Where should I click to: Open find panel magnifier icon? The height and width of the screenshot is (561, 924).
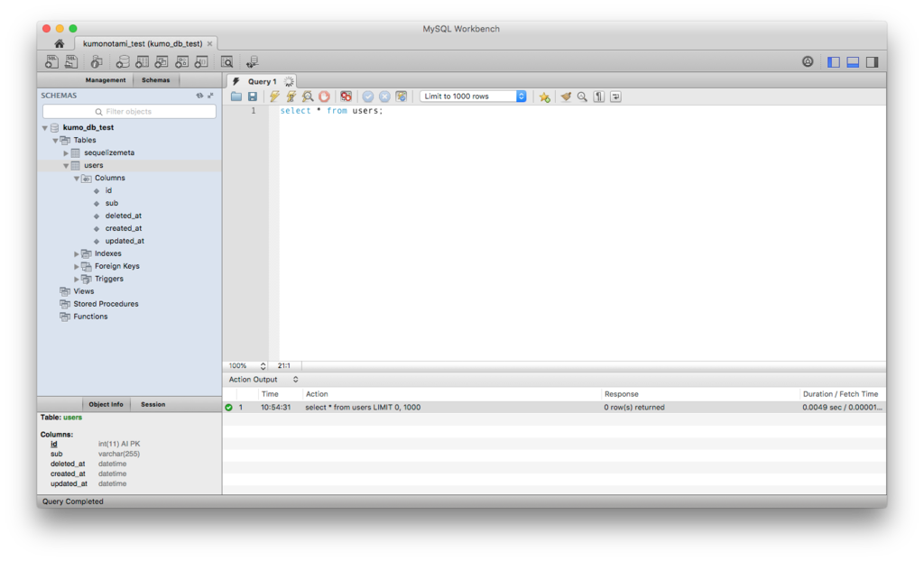tap(582, 96)
